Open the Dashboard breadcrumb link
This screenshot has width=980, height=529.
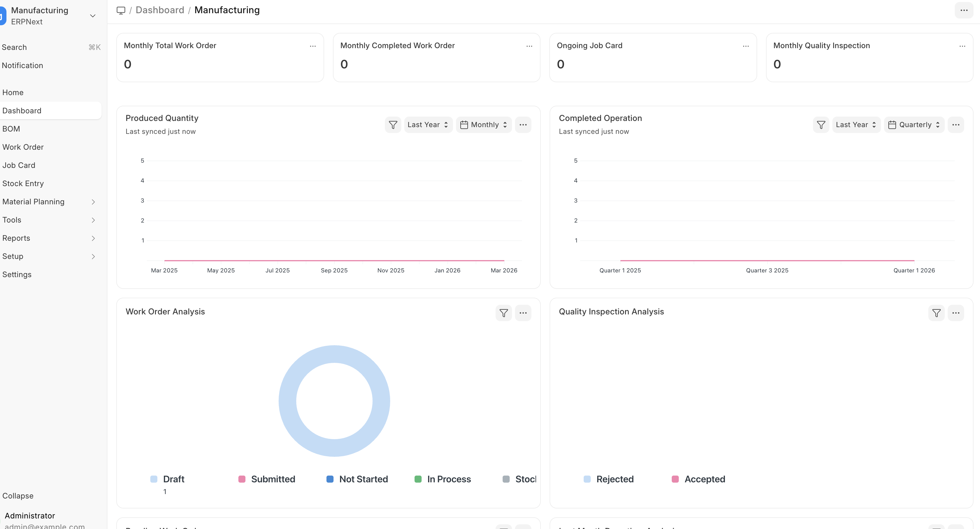tap(159, 10)
